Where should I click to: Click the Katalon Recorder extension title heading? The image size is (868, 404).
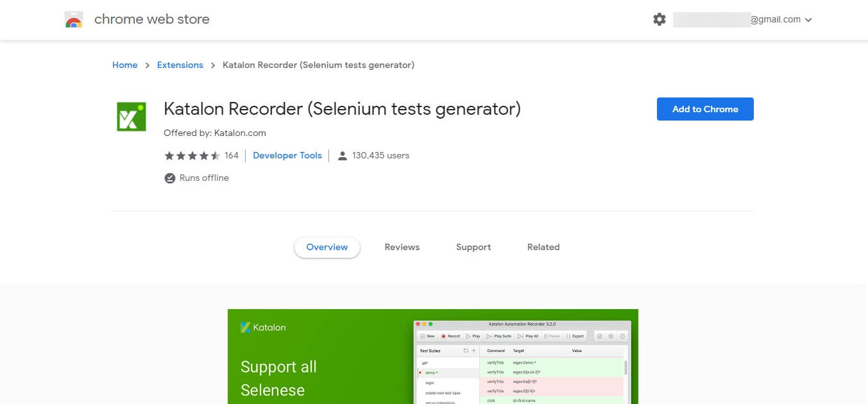point(342,109)
